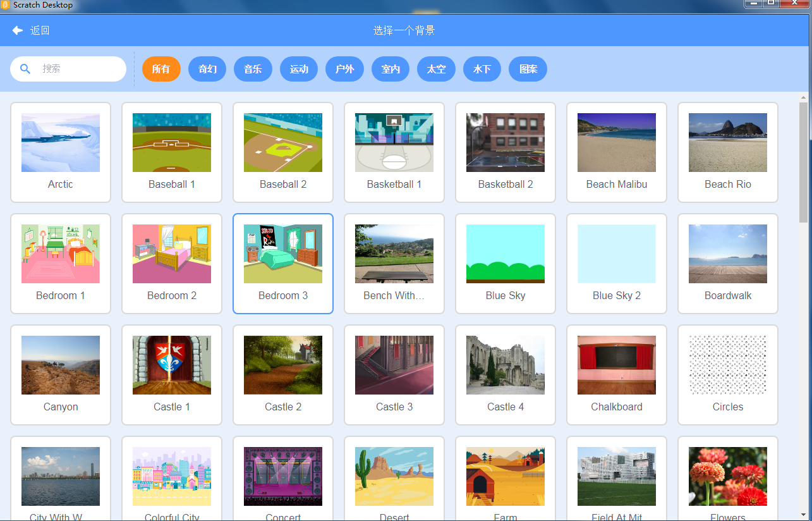Click the search magnifying glass icon

click(x=25, y=68)
